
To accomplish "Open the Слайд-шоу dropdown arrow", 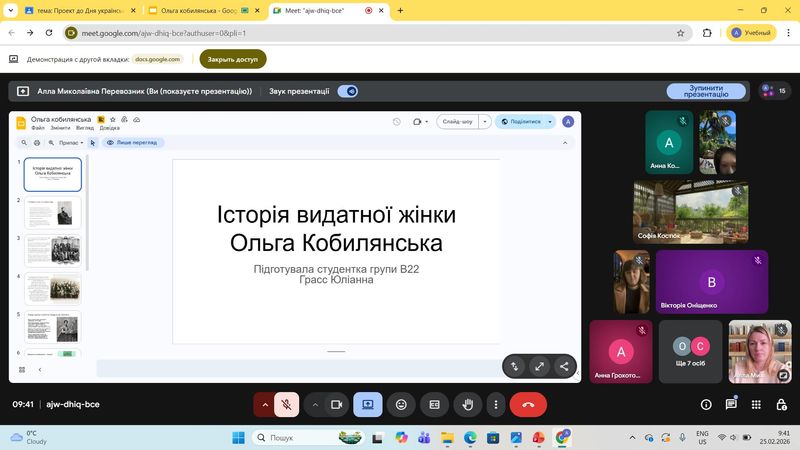I will (486, 122).
